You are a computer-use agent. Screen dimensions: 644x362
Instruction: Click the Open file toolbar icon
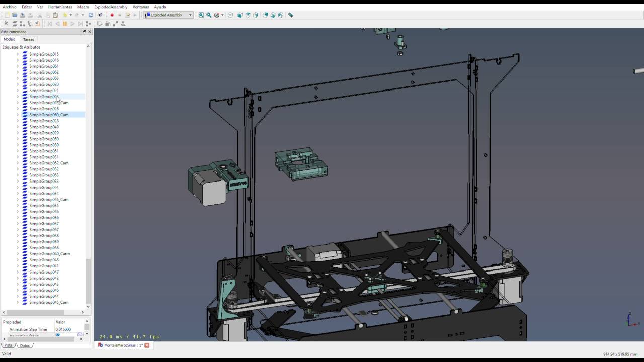15,15
